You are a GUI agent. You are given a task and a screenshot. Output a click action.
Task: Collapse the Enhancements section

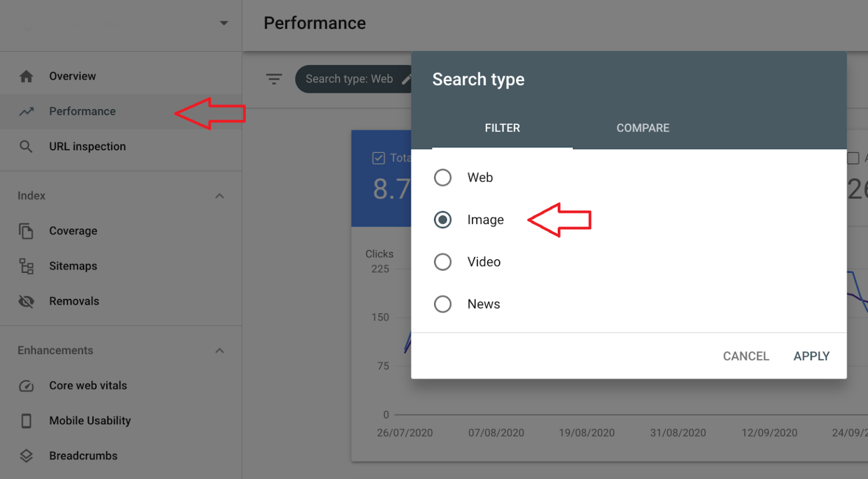point(220,350)
